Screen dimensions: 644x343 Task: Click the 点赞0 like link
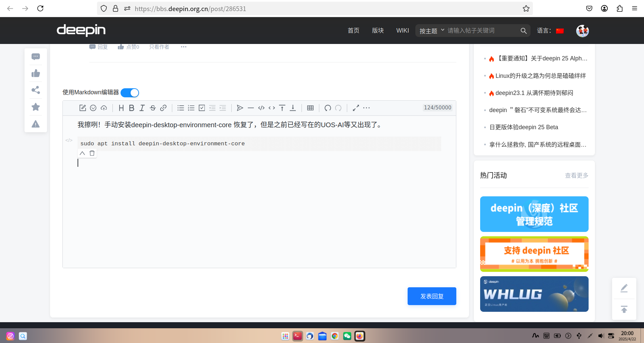pyautogui.click(x=128, y=47)
